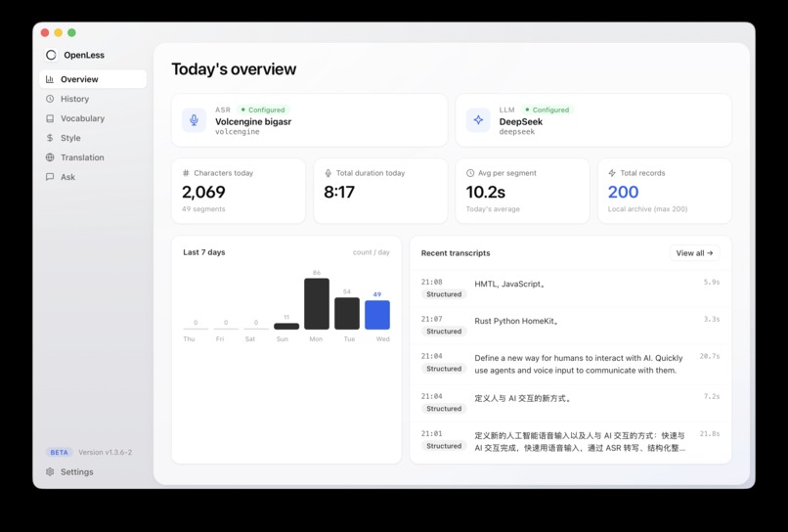
Task: Click the Version v1.3.6-2 label
Action: pyautogui.click(x=105, y=452)
